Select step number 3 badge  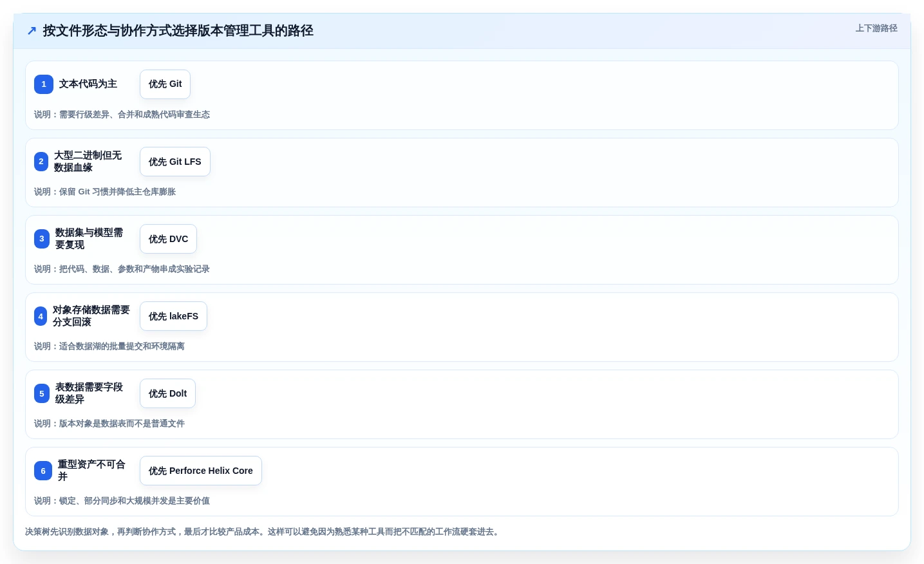coord(42,239)
